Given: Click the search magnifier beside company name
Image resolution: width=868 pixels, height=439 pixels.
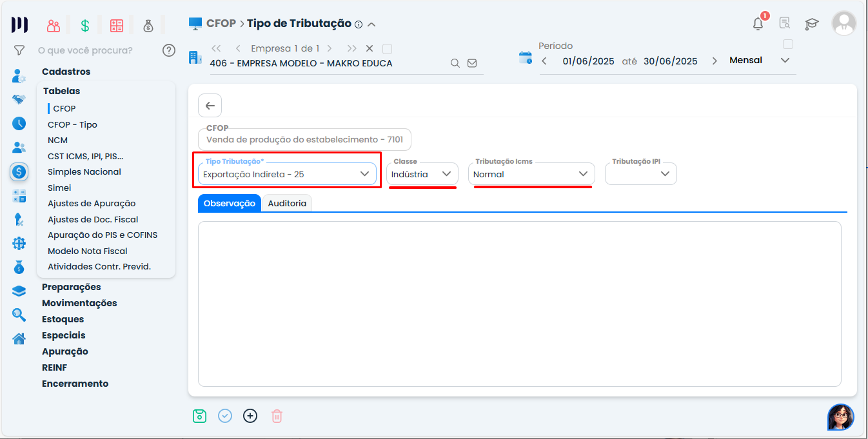Looking at the screenshot, I should [x=455, y=63].
